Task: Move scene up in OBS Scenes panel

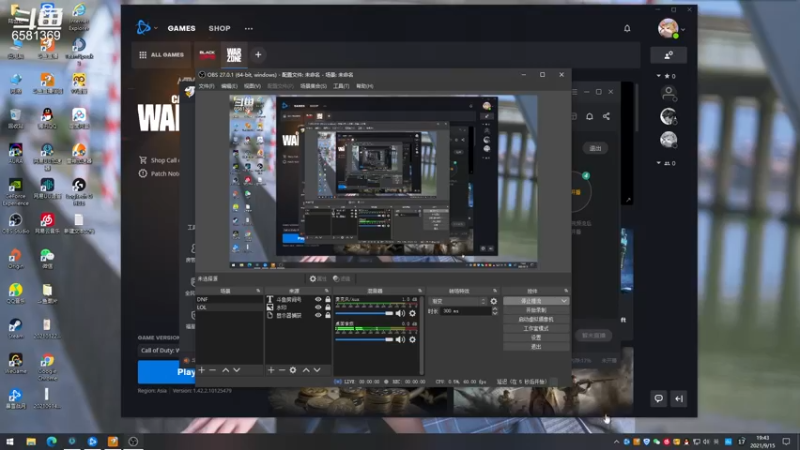Action: pos(226,370)
